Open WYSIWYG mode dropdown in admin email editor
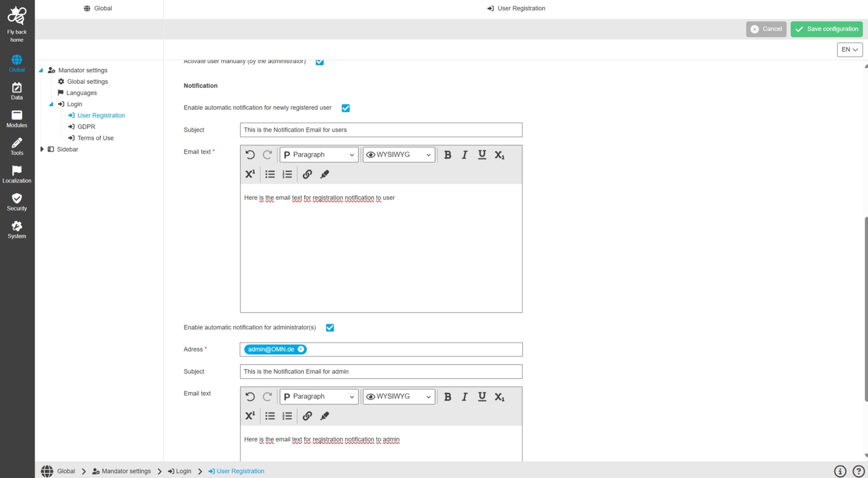The image size is (868, 478). point(399,397)
